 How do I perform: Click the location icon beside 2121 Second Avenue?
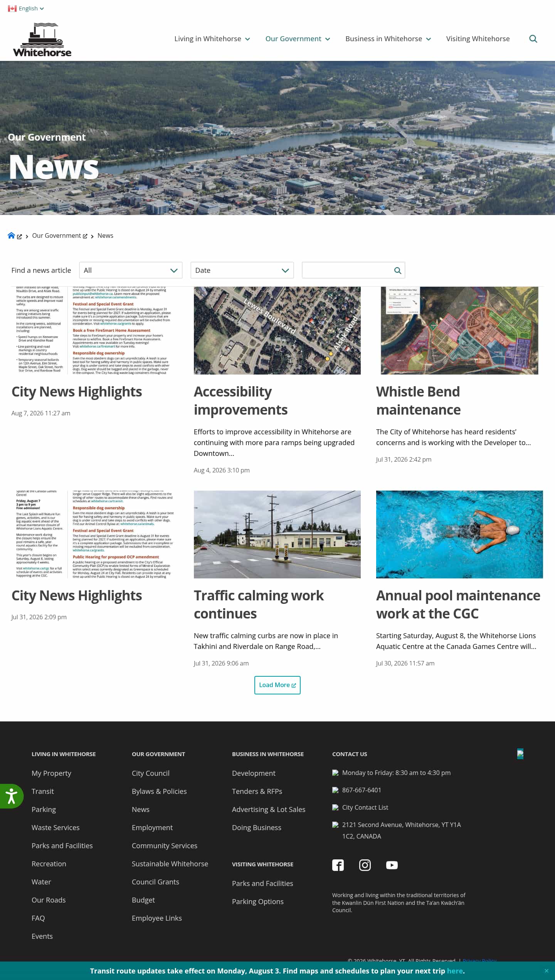pos(335,825)
